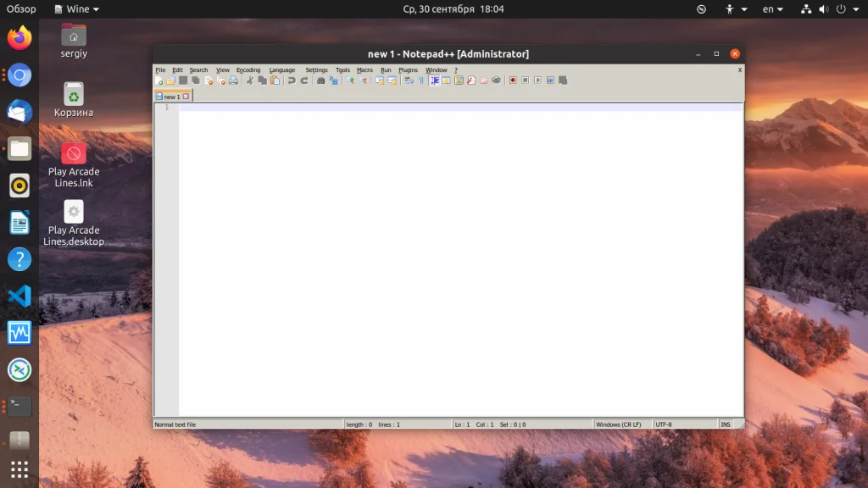This screenshot has width=868, height=488.
Task: Close the document with menu bar X
Action: click(739, 70)
